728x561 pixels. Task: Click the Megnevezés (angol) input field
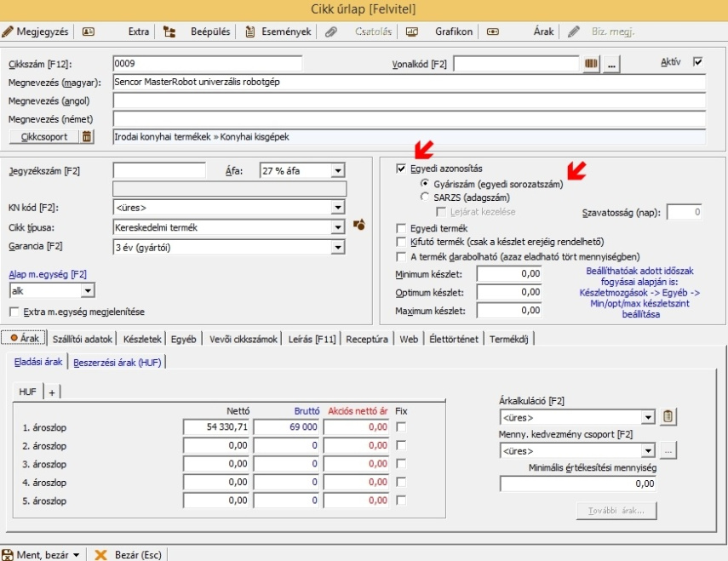tap(409, 100)
